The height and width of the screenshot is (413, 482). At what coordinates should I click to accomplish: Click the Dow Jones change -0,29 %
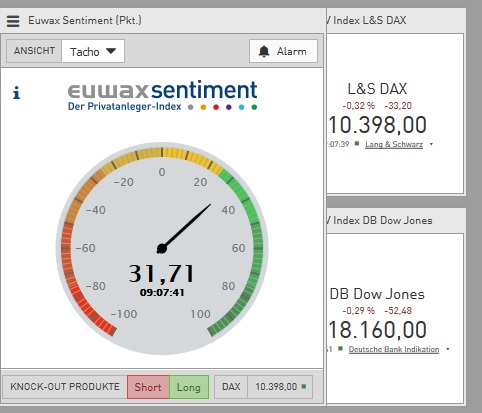[x=359, y=311]
